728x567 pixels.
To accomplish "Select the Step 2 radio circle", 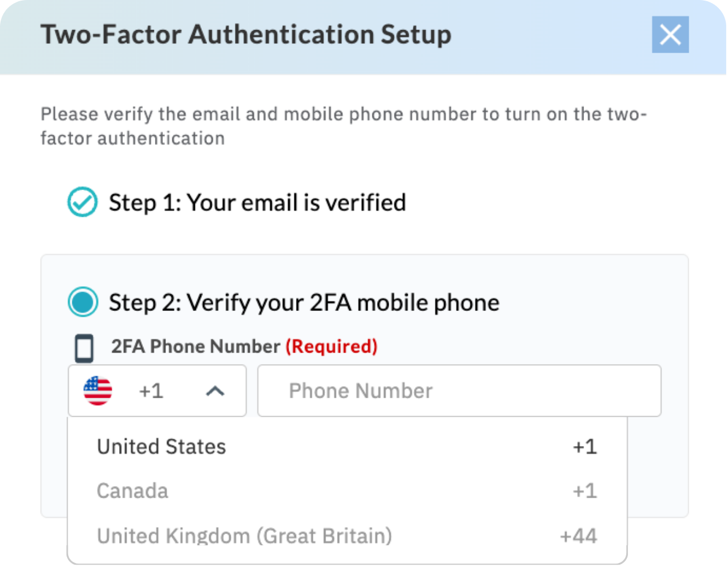I will coord(83,302).
